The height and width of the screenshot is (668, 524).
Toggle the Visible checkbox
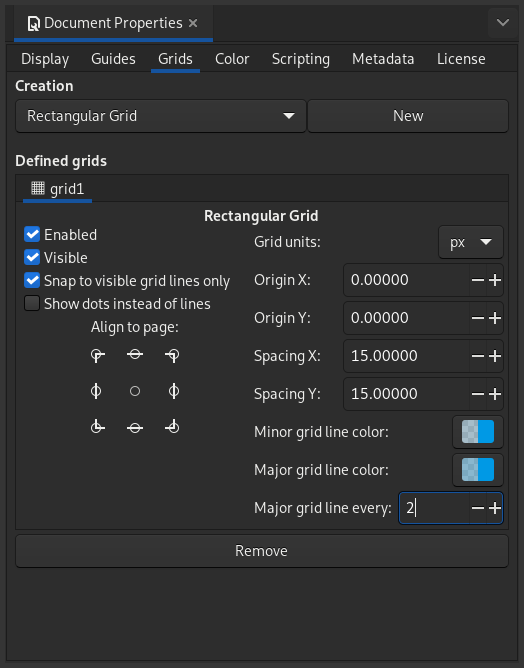(32, 257)
